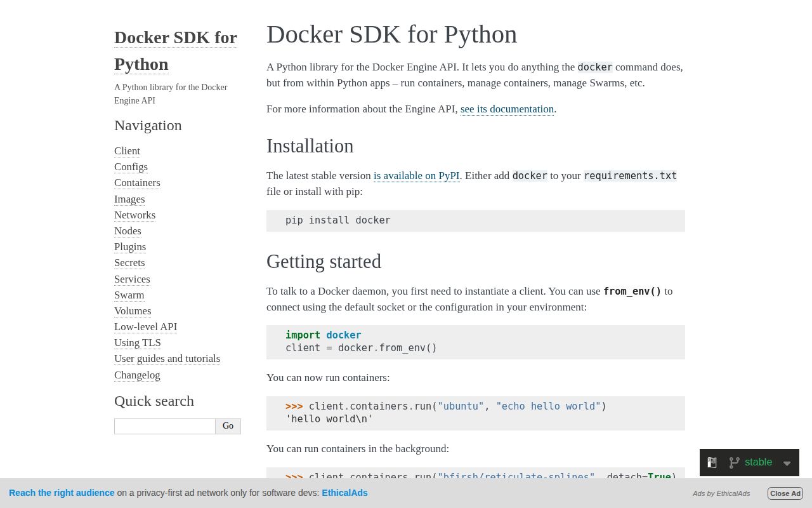The height and width of the screenshot is (508, 812).
Task: Select the stable version label
Action: 758,462
